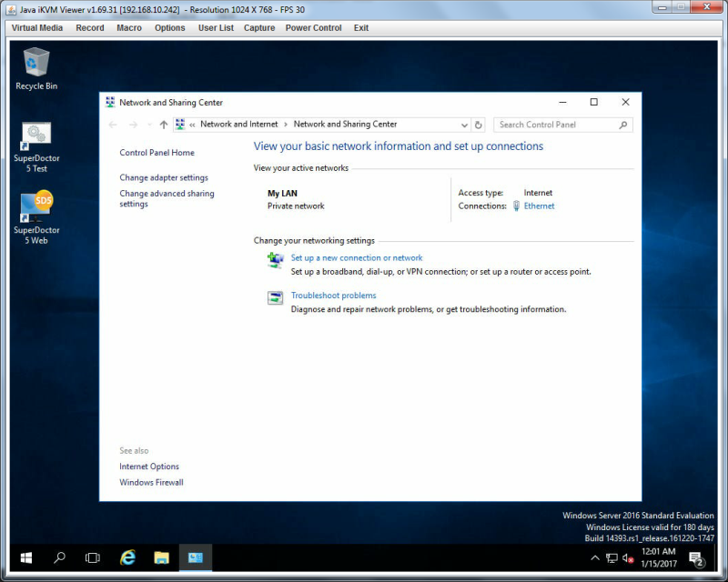This screenshot has width=728, height=582.
Task: Close the Network and Sharing Center window
Action: [625, 102]
